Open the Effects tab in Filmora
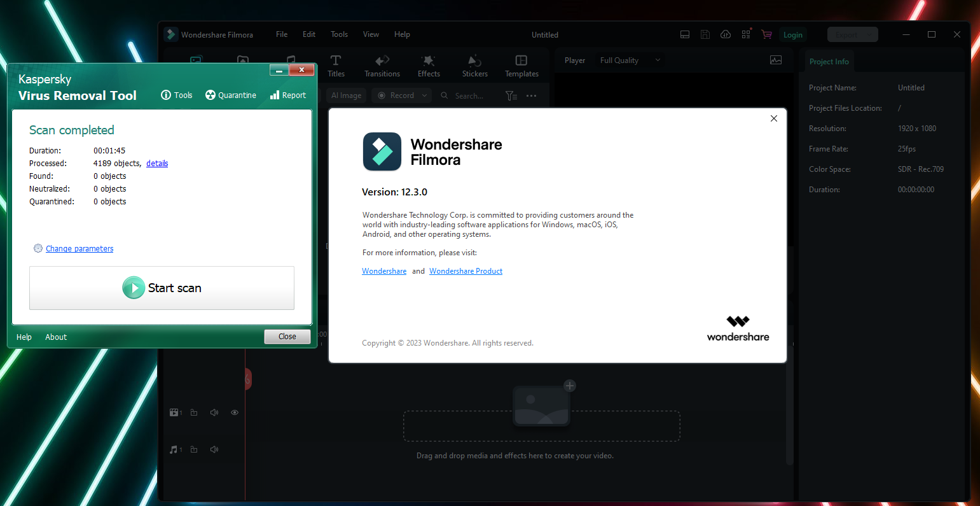980x506 pixels. click(429, 66)
